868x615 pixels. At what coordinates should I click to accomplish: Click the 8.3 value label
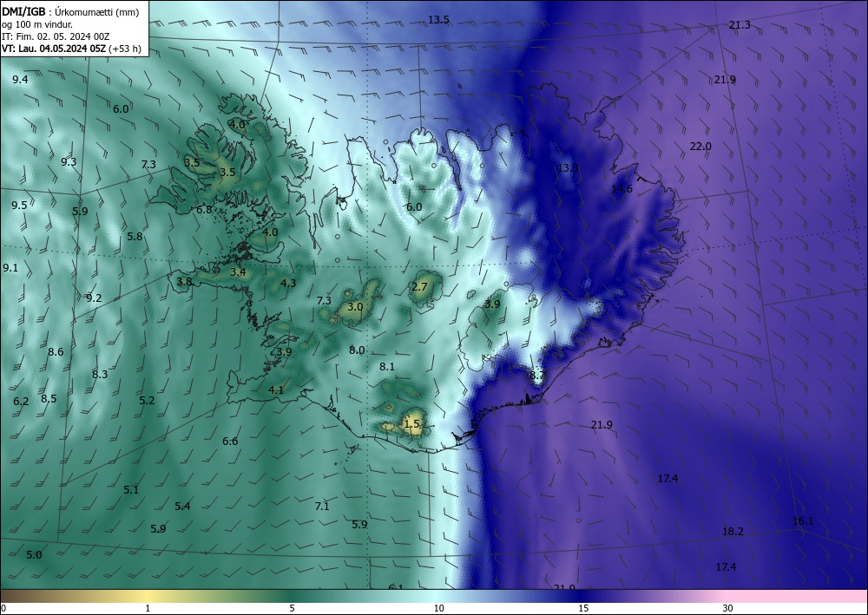(100, 375)
